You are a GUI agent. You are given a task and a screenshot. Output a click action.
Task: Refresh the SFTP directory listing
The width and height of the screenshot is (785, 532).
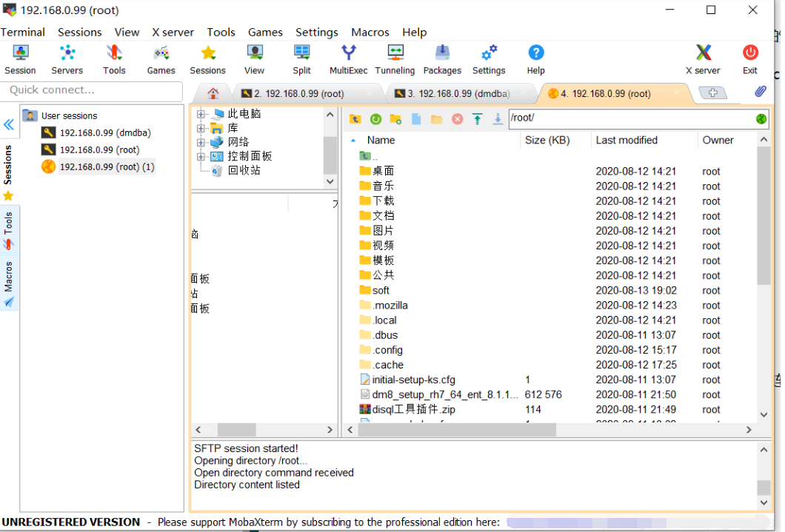(x=375, y=119)
